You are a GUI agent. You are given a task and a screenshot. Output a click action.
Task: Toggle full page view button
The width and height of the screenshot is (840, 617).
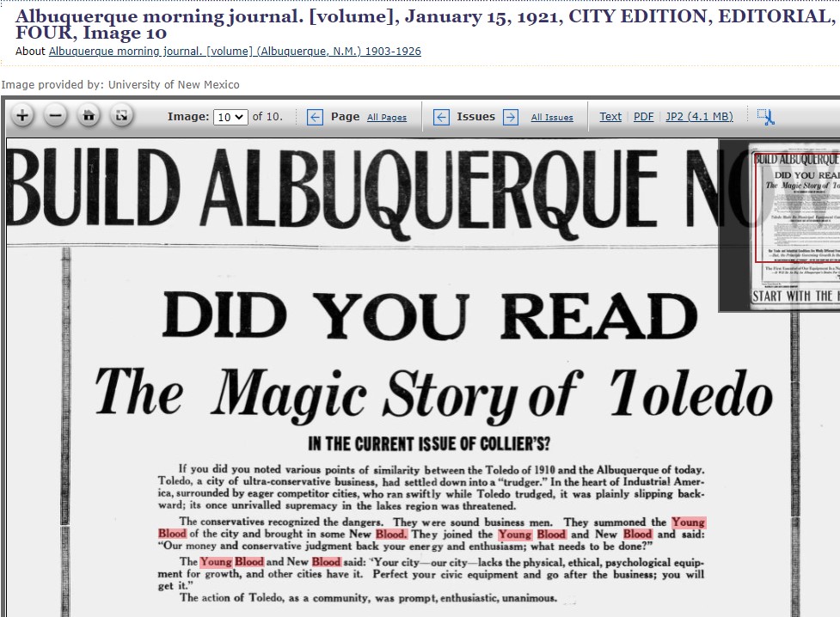pyautogui.click(x=122, y=116)
